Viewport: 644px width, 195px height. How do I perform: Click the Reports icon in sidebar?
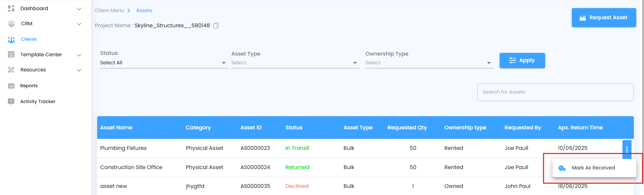[x=11, y=86]
